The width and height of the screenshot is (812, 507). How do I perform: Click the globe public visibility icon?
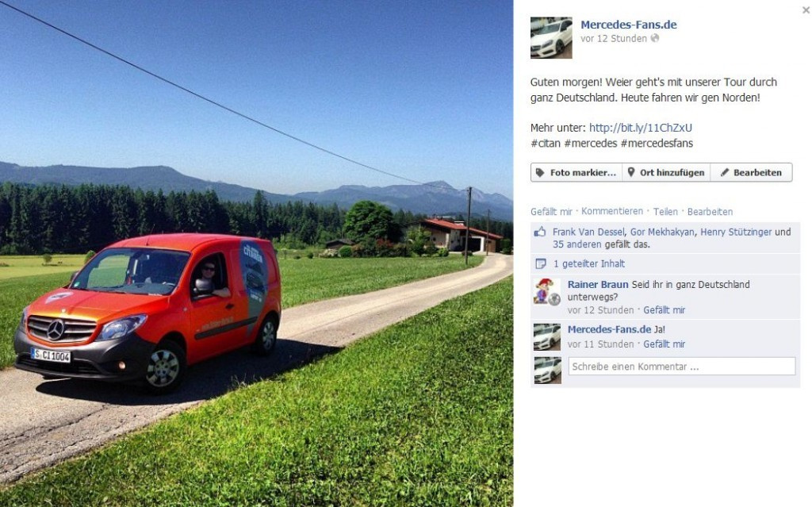(654, 38)
